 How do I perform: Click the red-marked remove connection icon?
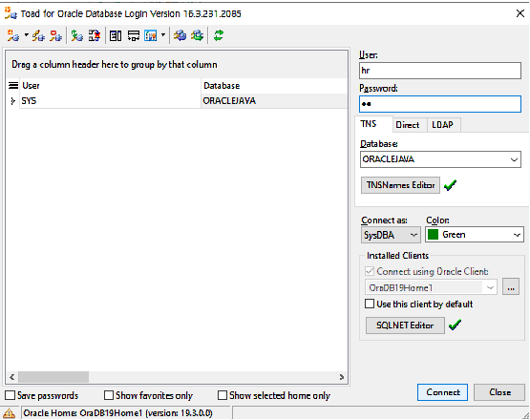tap(55, 35)
